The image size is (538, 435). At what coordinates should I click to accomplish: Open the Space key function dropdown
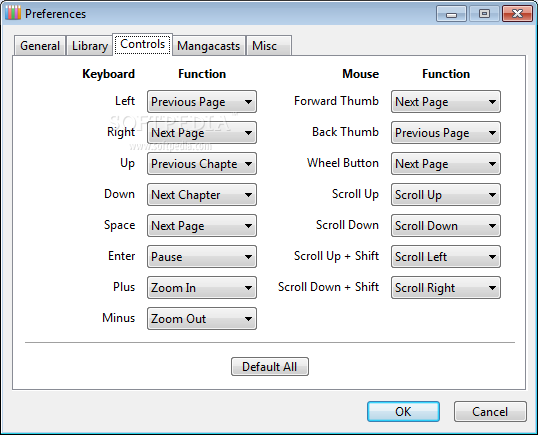click(x=202, y=225)
